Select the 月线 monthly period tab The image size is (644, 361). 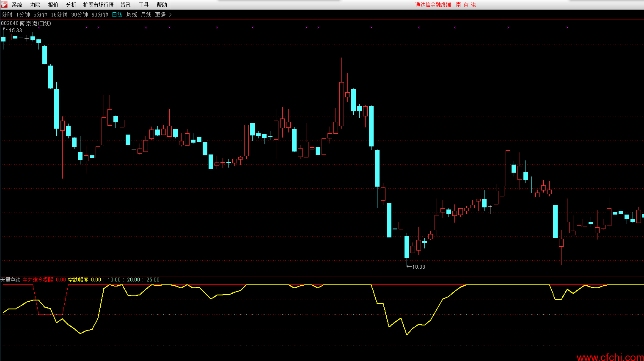146,14
